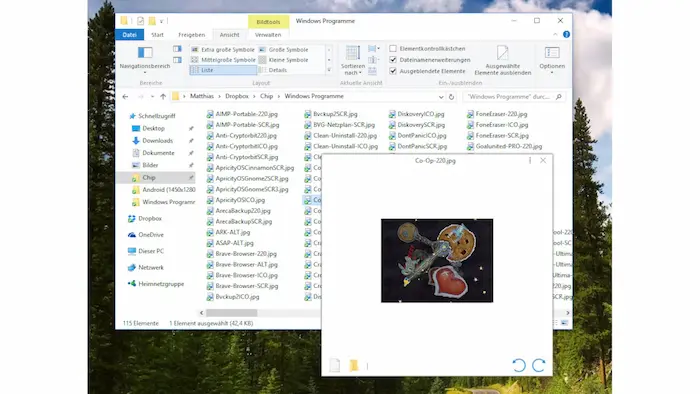
Task: Collapse the ribbon with the chevron
Action: coord(555,34)
